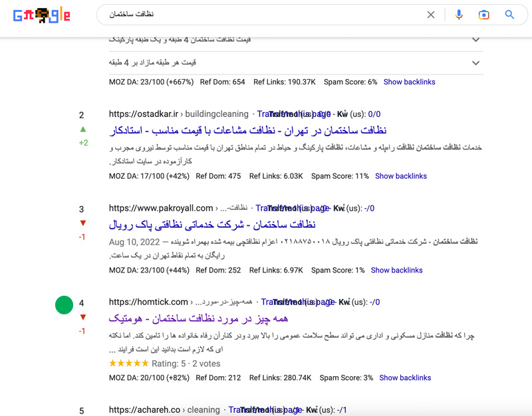Click the text Ref Dom: 475
This screenshot has width=532, height=416.
(218, 176)
